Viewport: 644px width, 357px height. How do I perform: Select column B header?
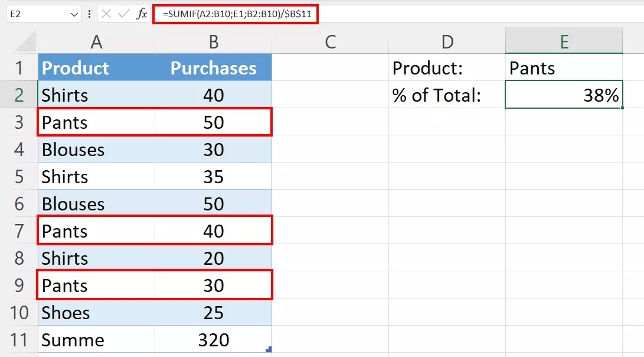213,41
